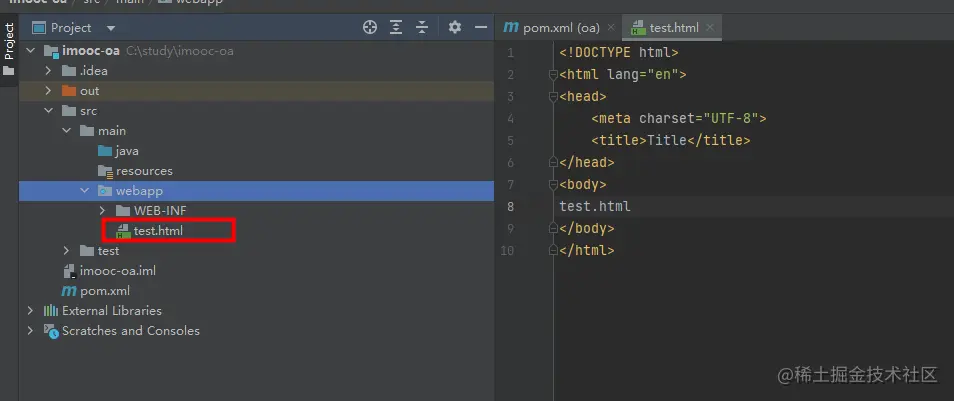Expand the out folder
This screenshot has width=954, height=401.
pos(49,91)
